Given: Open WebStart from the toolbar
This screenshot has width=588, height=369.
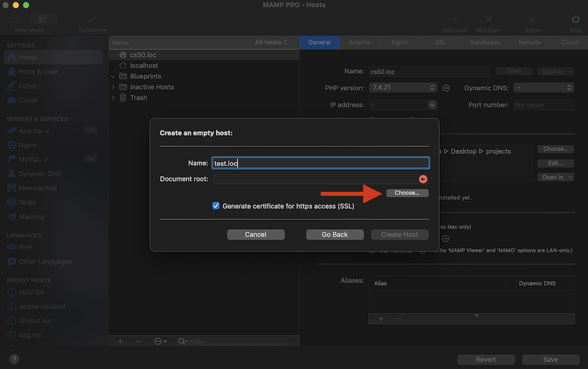Looking at the screenshot, I should (487, 19).
